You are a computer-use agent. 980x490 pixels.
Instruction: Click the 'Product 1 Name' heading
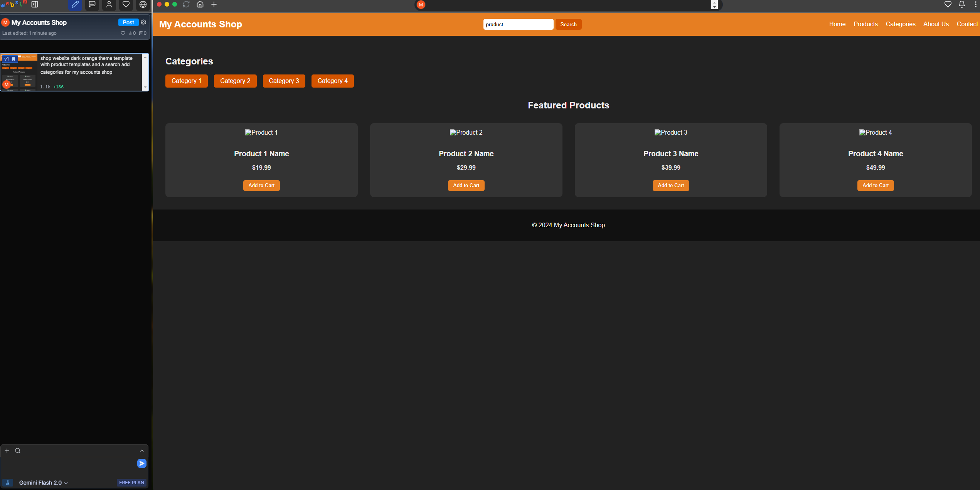pos(261,154)
